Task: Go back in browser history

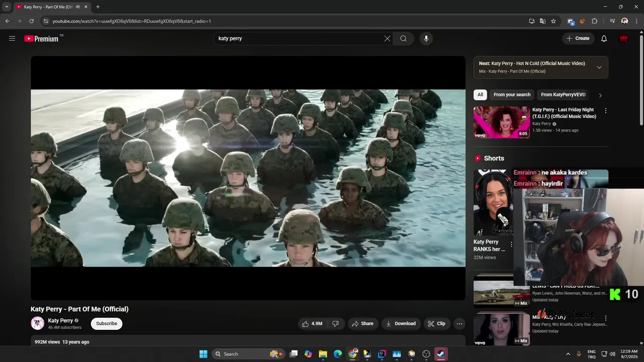Action: coord(7,21)
